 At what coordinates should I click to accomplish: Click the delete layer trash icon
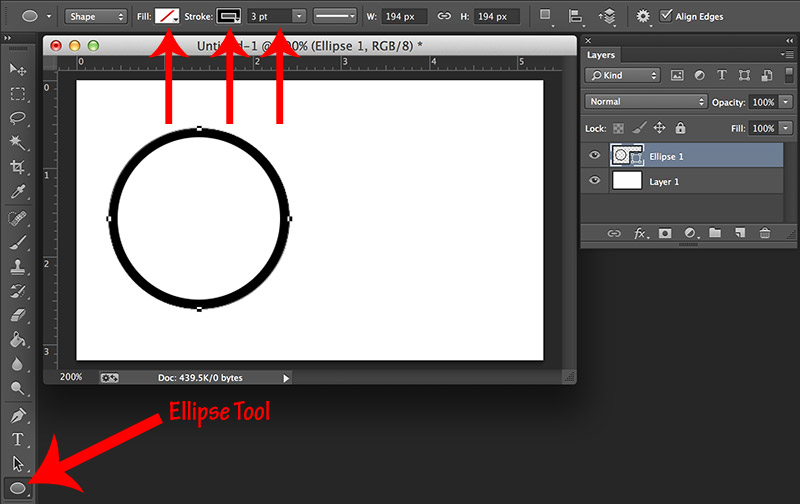tap(764, 232)
